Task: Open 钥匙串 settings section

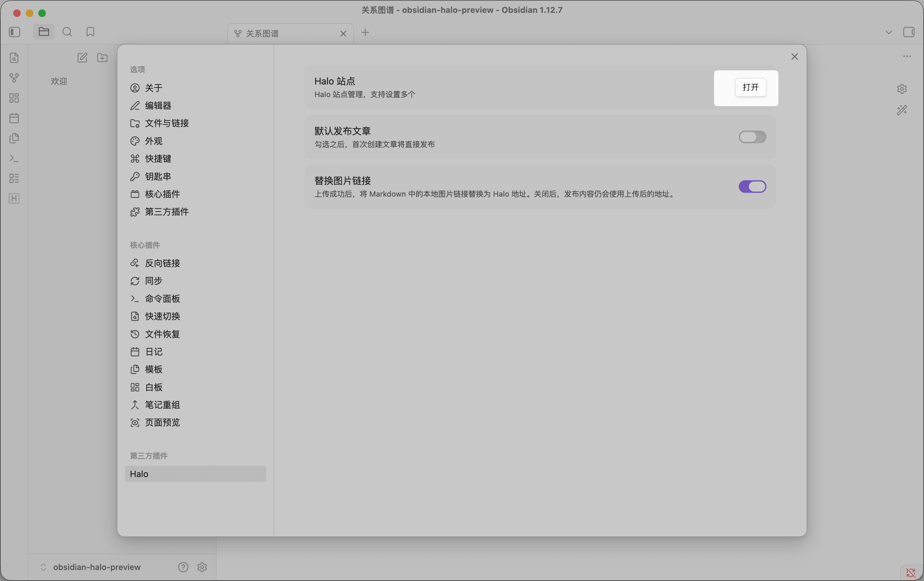Action: [195, 176]
